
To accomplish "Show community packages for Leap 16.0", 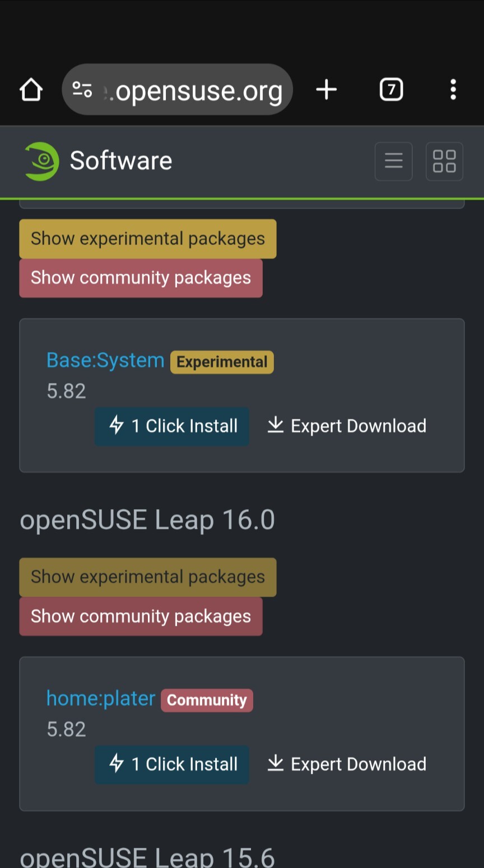I will click(x=141, y=616).
